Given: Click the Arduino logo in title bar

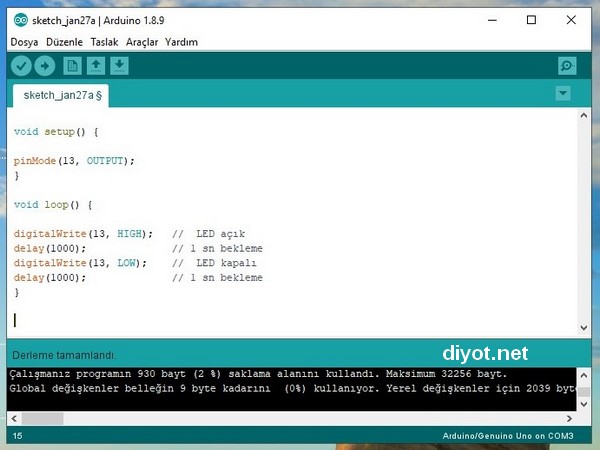Looking at the screenshot, I should click(21, 20).
